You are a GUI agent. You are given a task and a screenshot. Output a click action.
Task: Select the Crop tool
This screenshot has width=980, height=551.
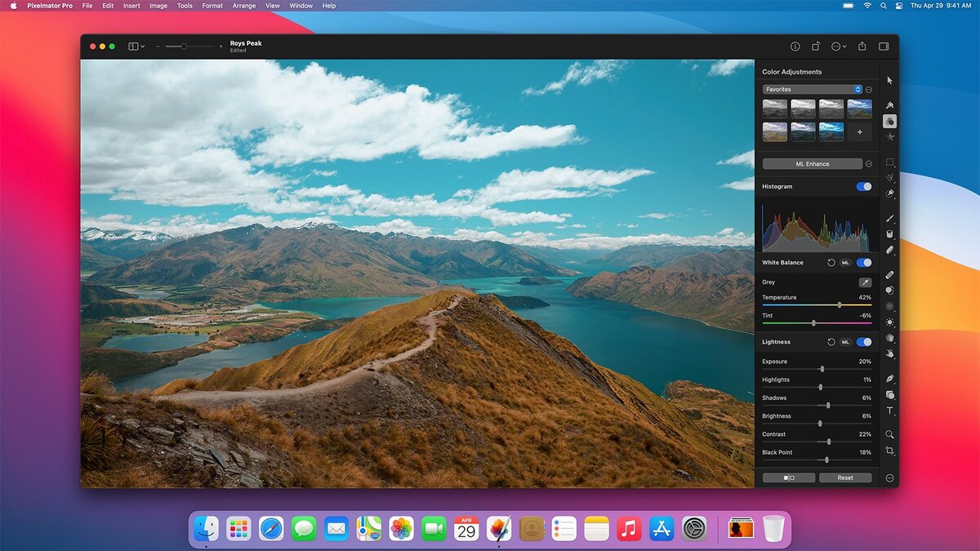(889, 451)
